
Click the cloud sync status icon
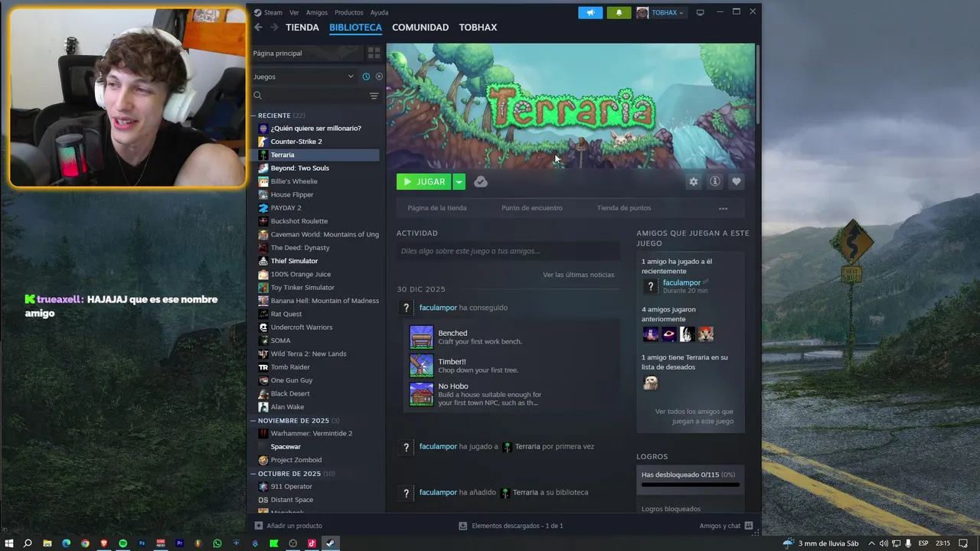pos(481,181)
